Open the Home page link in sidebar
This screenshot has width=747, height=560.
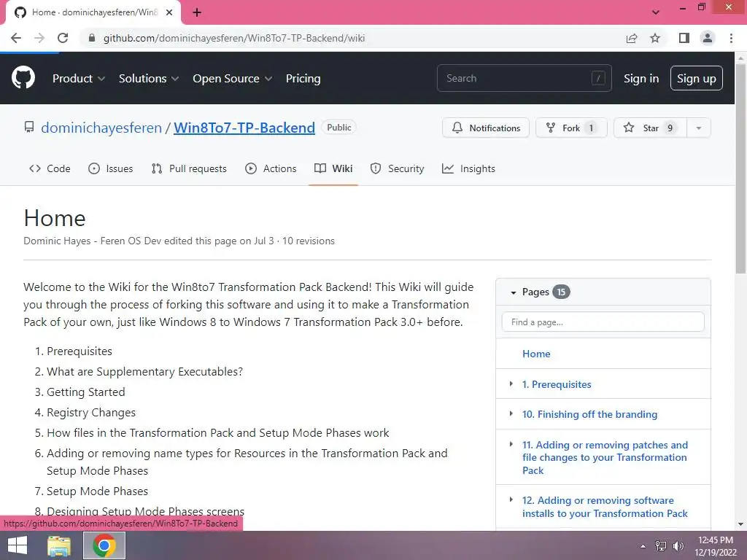[x=536, y=354]
